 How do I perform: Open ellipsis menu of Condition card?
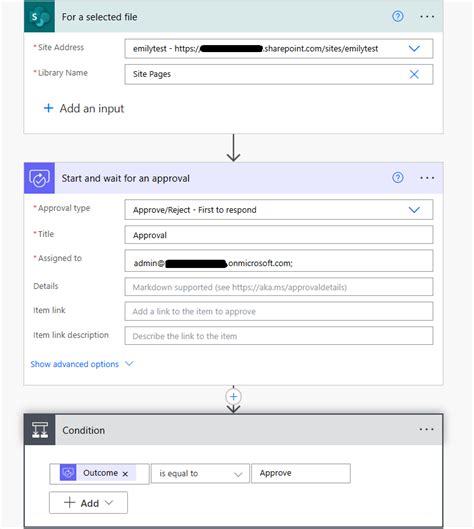coord(426,429)
